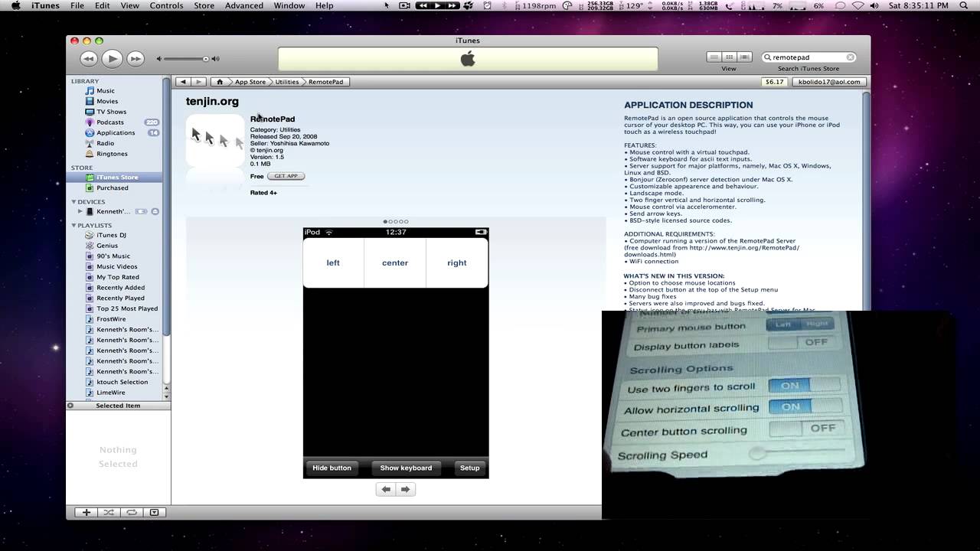Skip to next track in iTunes
980x551 pixels.
click(x=135, y=58)
